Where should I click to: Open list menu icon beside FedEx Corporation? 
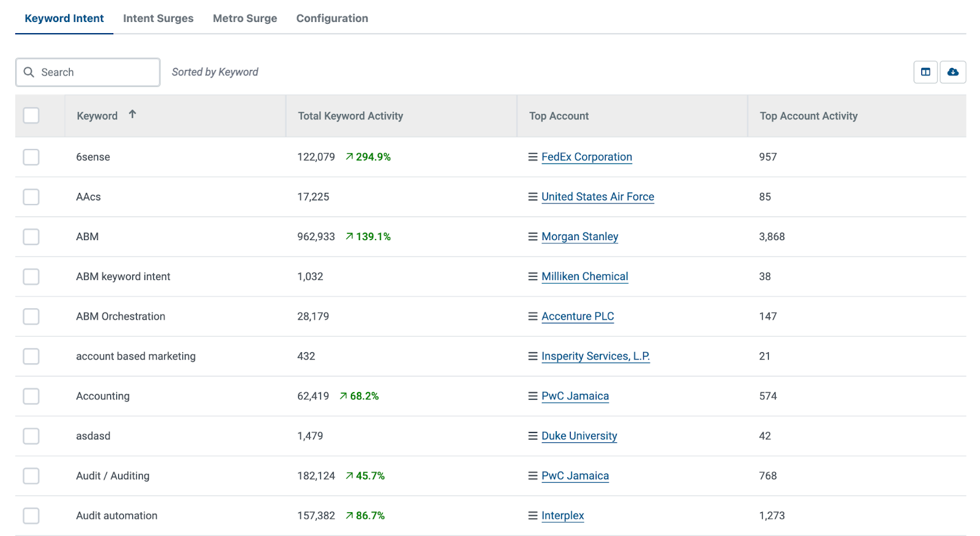point(533,157)
